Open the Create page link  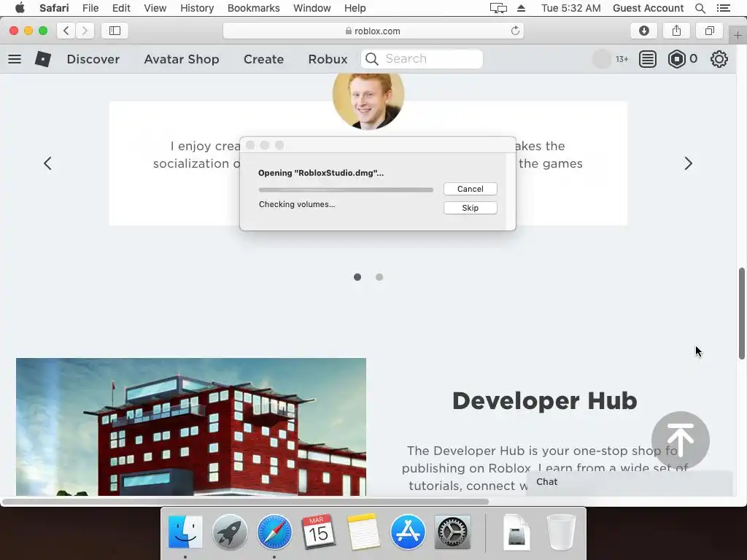(x=263, y=59)
